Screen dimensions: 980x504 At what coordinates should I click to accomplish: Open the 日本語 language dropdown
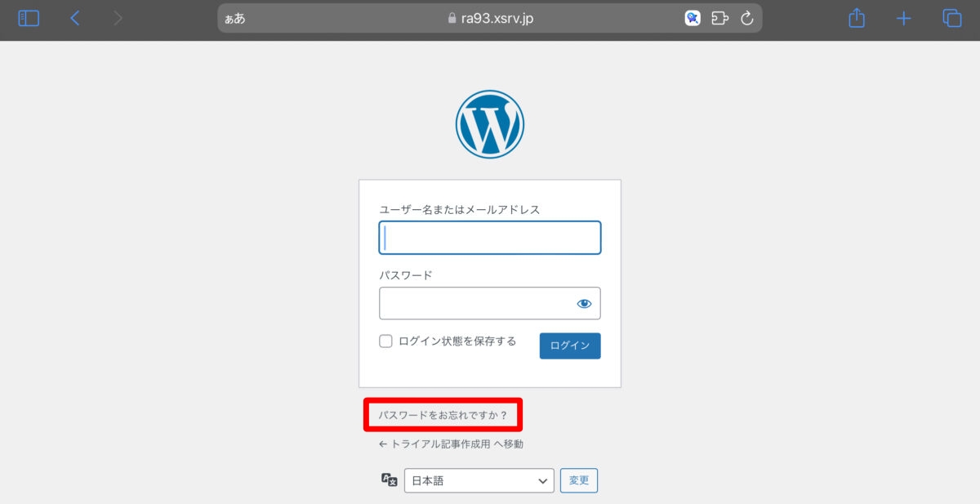point(479,481)
